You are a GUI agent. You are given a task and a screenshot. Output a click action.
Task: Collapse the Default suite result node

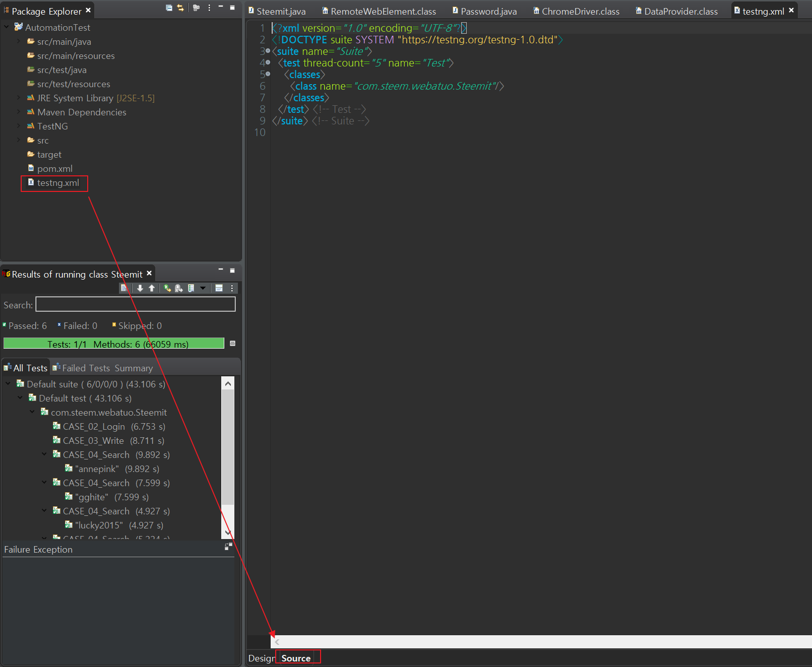click(x=8, y=384)
